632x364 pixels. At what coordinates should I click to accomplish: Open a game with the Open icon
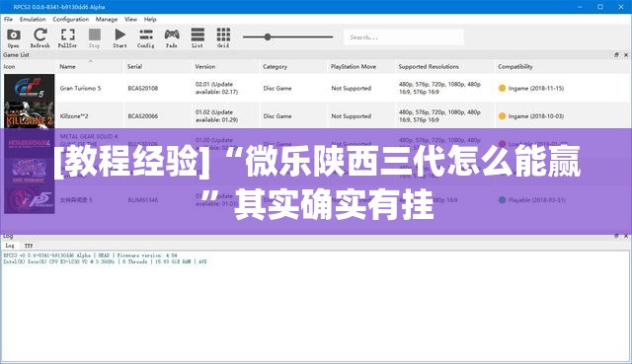(13, 37)
